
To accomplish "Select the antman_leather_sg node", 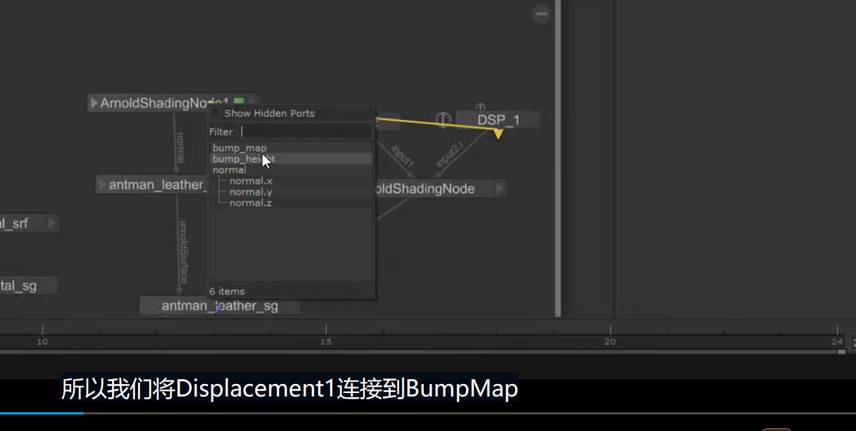I will 219,306.
